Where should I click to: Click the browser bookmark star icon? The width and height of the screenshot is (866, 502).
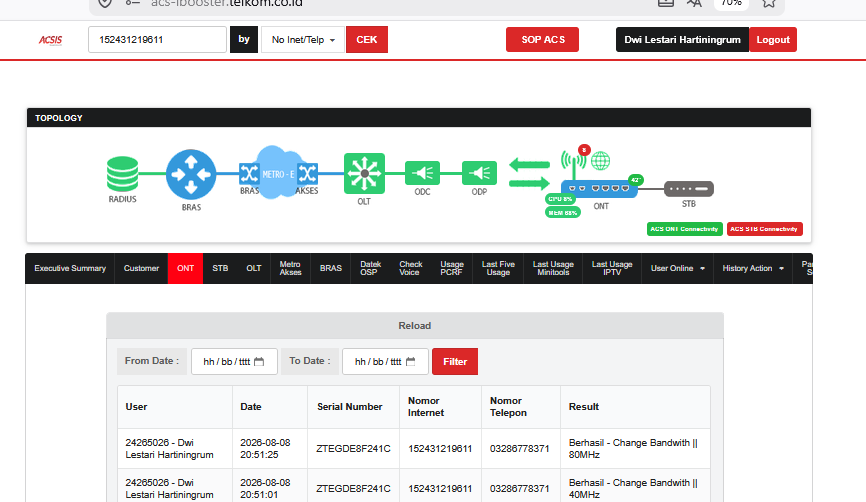[x=769, y=3]
